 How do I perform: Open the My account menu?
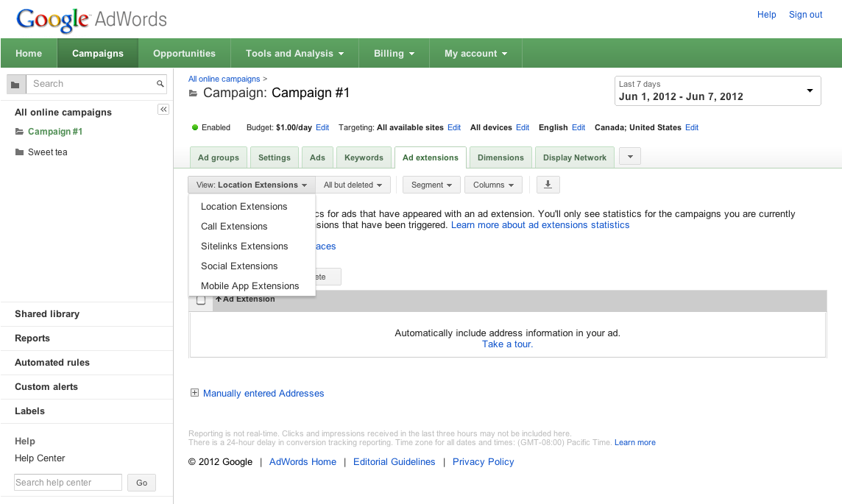pyautogui.click(x=475, y=53)
